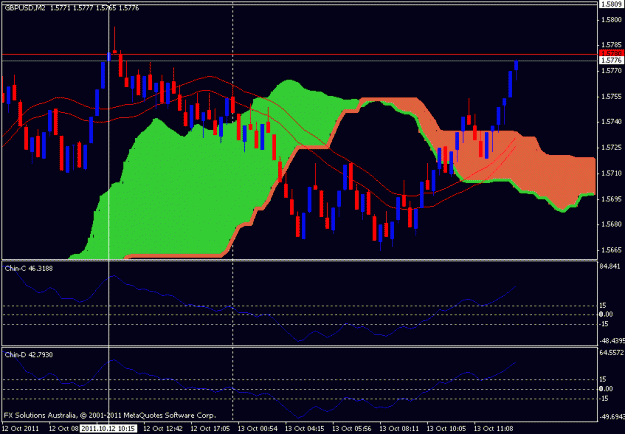Click the 1.5785 price axis label
The height and width of the screenshot is (434, 625).
click(611, 45)
